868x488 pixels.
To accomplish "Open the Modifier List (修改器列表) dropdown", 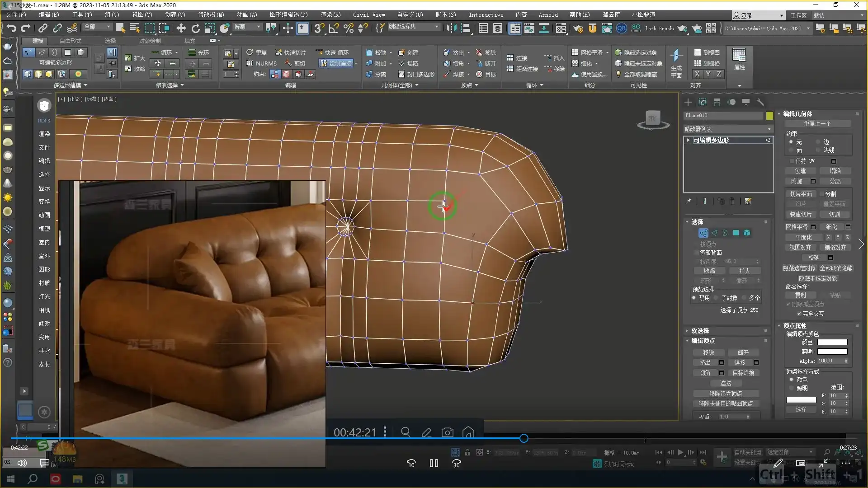I will click(x=727, y=129).
